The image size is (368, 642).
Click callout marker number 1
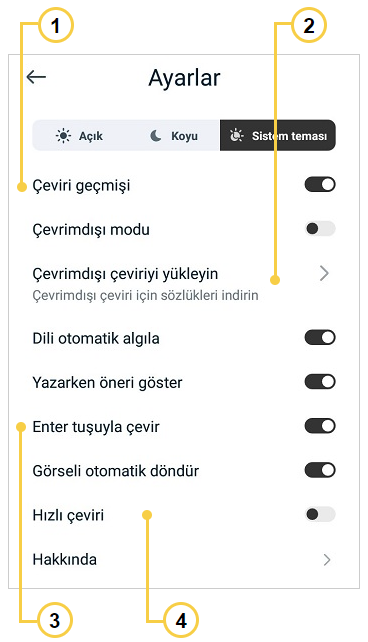(55, 26)
